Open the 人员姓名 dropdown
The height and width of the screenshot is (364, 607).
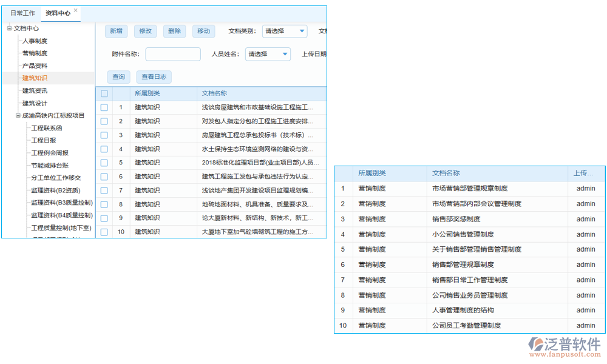pyautogui.click(x=268, y=54)
